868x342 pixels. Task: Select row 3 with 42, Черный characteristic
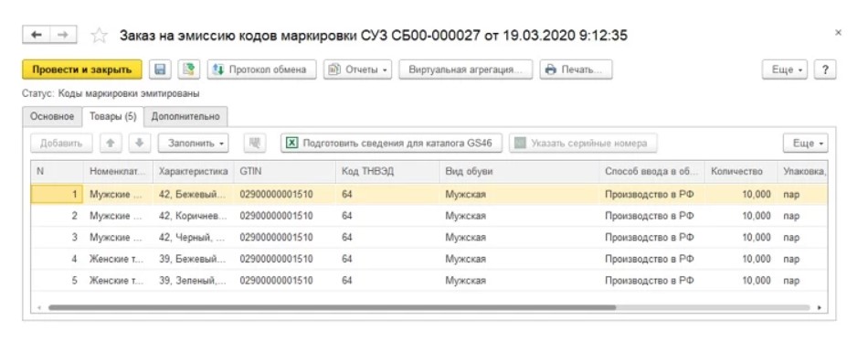click(429, 237)
